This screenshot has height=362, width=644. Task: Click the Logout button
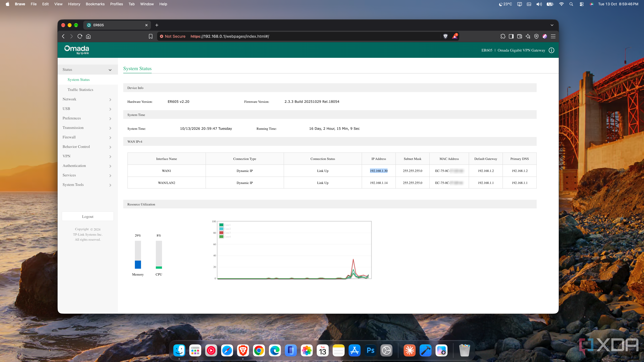(87, 216)
